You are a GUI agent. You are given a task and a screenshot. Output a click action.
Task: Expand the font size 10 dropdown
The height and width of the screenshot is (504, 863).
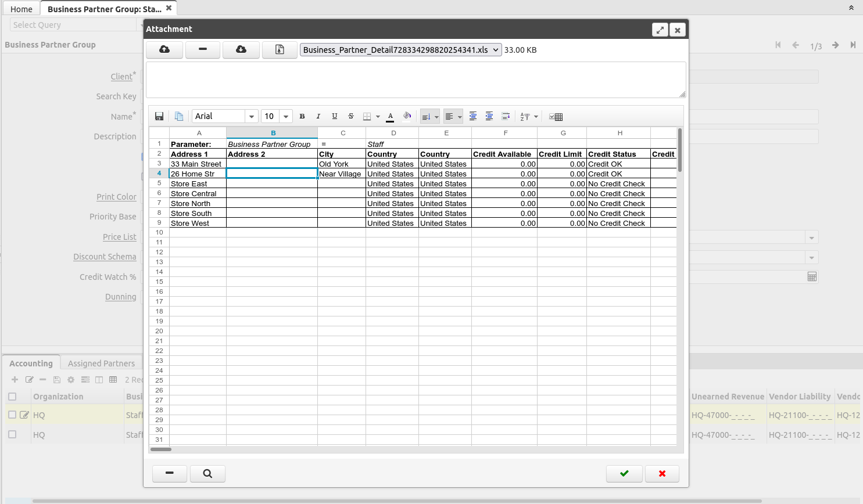pyautogui.click(x=285, y=117)
